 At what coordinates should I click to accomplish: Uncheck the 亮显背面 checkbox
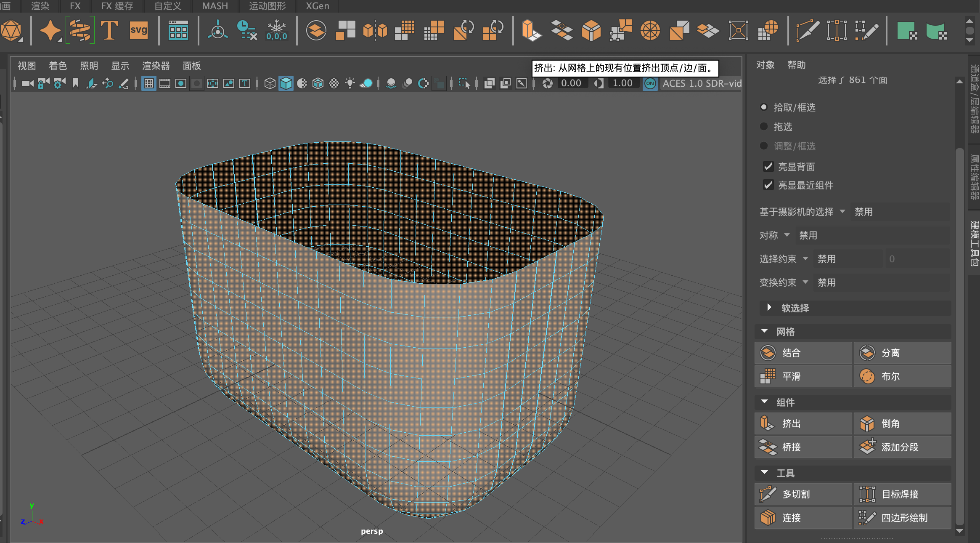(x=768, y=167)
